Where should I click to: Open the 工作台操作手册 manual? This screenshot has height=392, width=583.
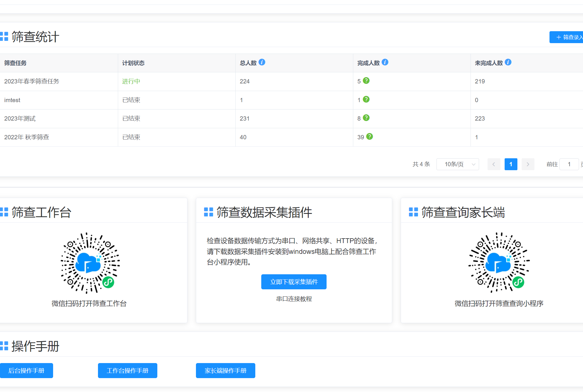pyautogui.click(x=128, y=371)
